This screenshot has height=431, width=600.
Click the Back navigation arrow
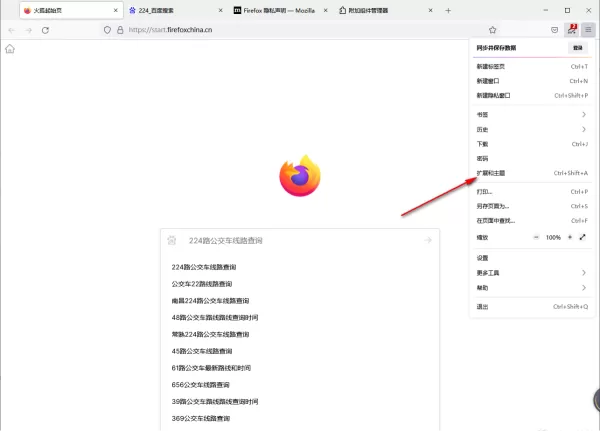click(x=11, y=30)
